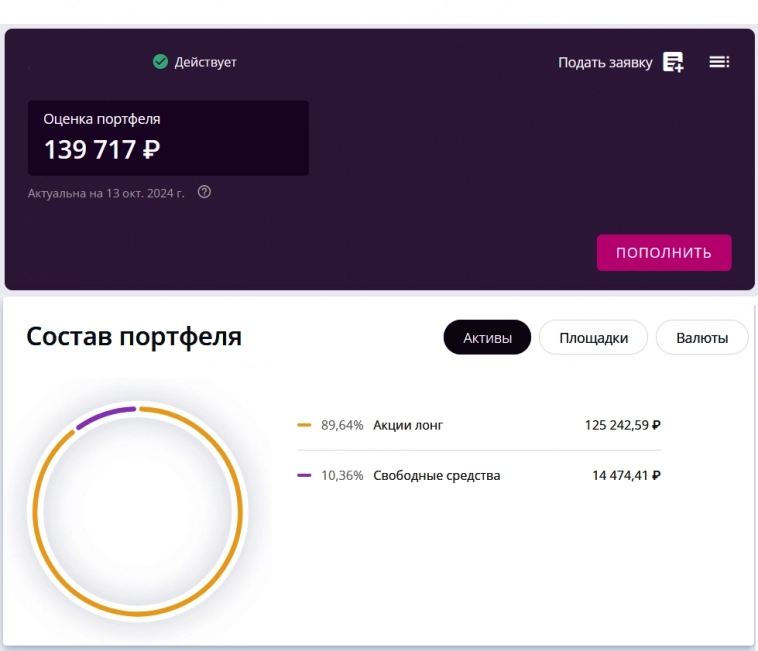The width and height of the screenshot is (758, 651).
Task: Switch to the Валюты tab
Action: pyautogui.click(x=702, y=337)
